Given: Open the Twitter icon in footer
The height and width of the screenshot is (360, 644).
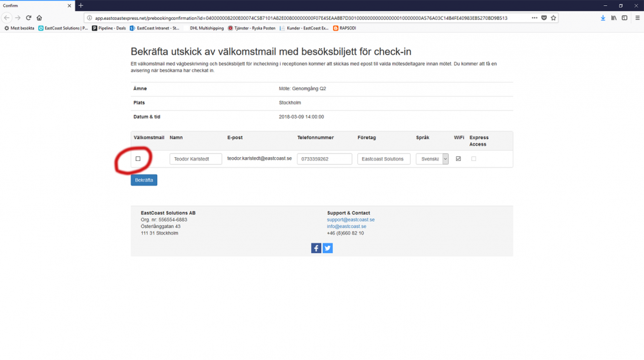Looking at the screenshot, I should click(328, 248).
